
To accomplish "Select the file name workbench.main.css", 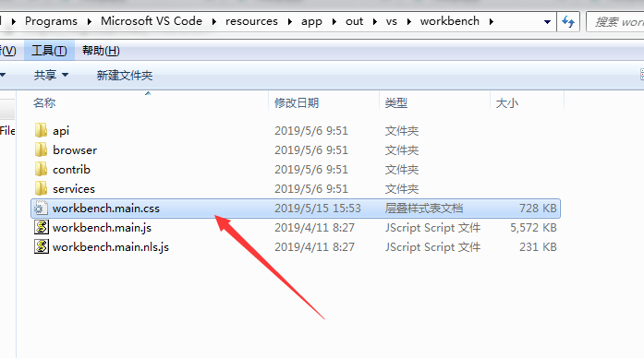I will pyautogui.click(x=106, y=209).
